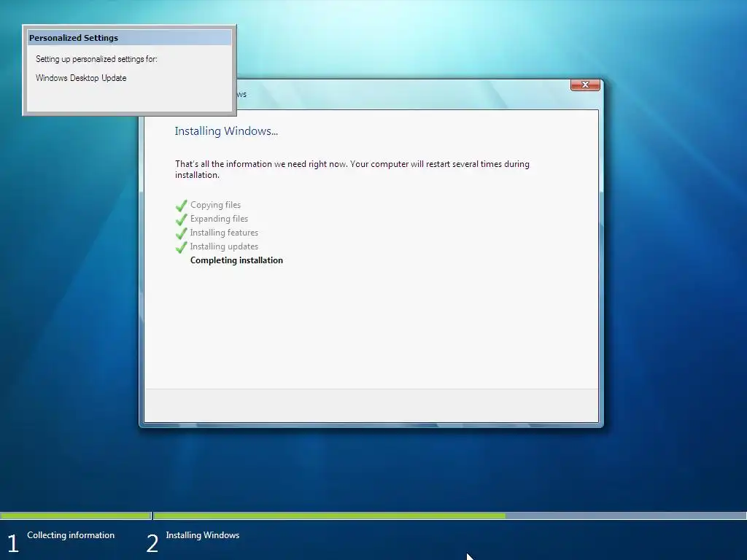Click the Installing Windows... heading
This screenshot has width=747, height=560.
click(x=226, y=131)
